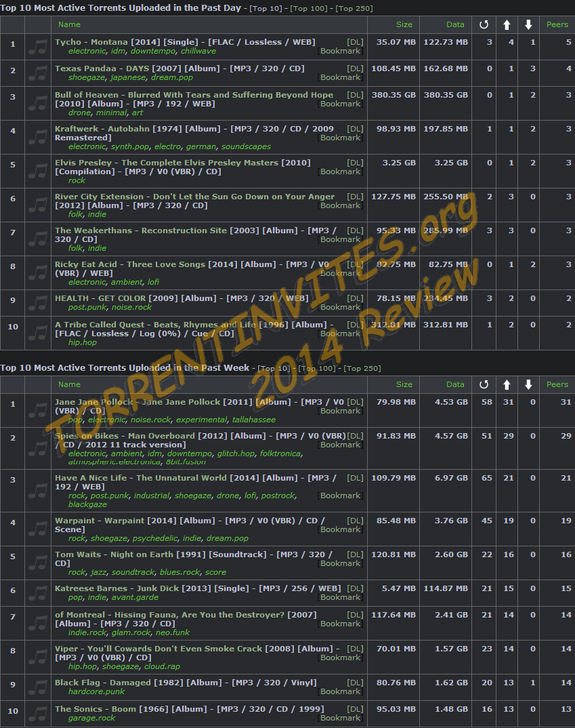Click the snatches circular-arrow icon in Past Day table
This screenshot has width=575, height=728.
[484, 24]
